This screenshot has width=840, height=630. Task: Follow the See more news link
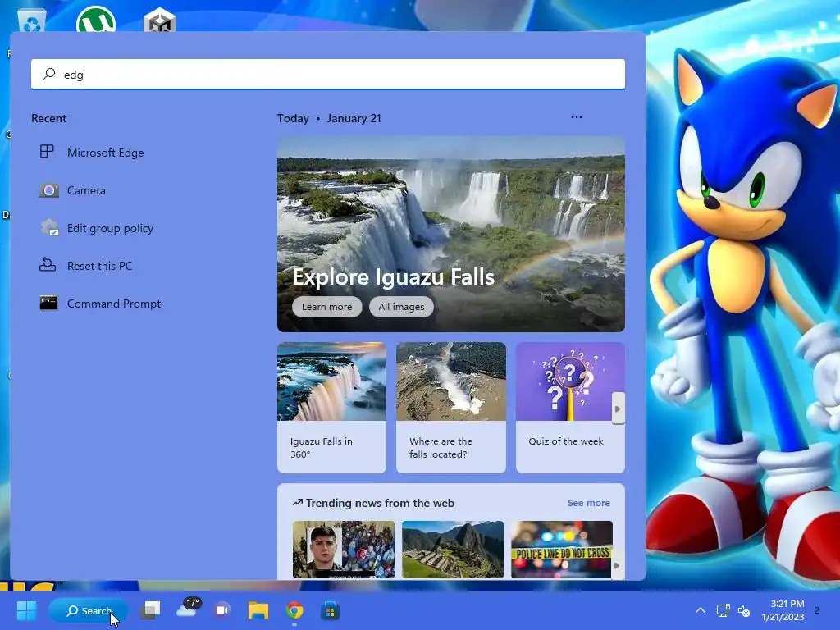pos(589,503)
